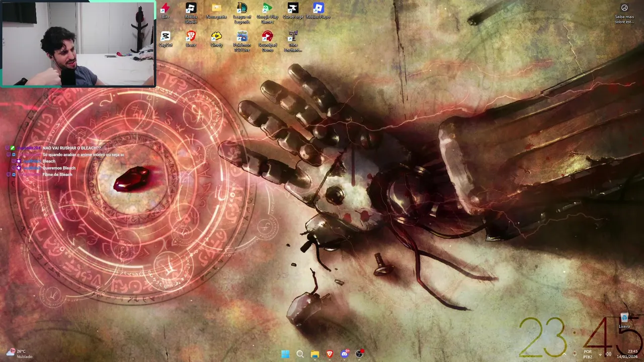Open the Brave desktop shortcut
The width and height of the screenshot is (644, 362).
pyautogui.click(x=191, y=39)
